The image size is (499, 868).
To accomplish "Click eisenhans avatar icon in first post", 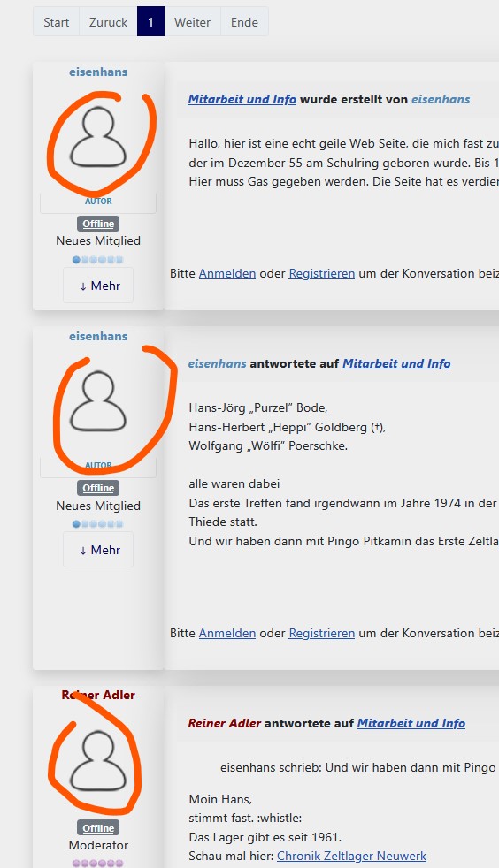I will coord(98,138).
